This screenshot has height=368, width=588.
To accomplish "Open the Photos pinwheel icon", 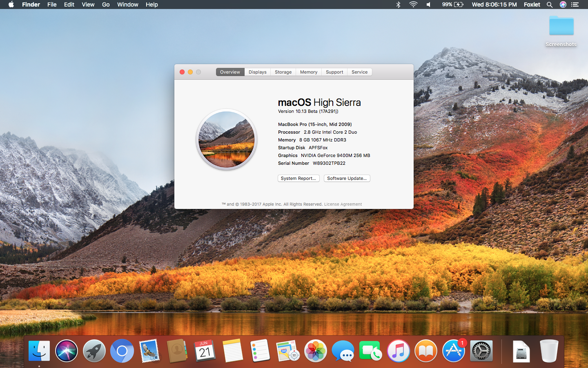I will coord(316,351).
